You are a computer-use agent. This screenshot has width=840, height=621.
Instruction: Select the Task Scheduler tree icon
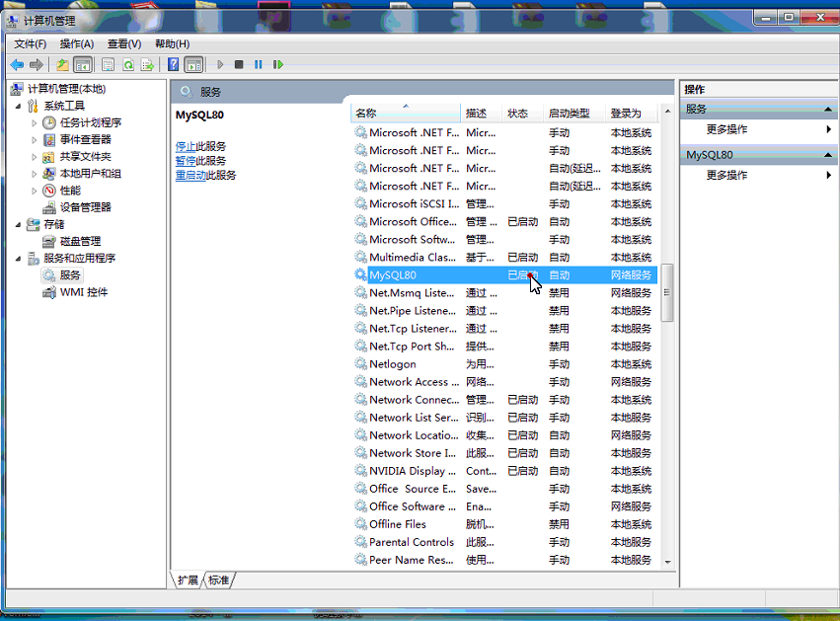49,122
